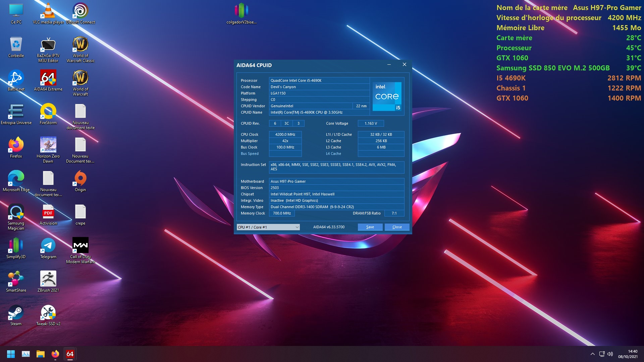This screenshot has height=362, width=644.
Task: Open the Corbeille recycle bin
Action: coord(16,47)
